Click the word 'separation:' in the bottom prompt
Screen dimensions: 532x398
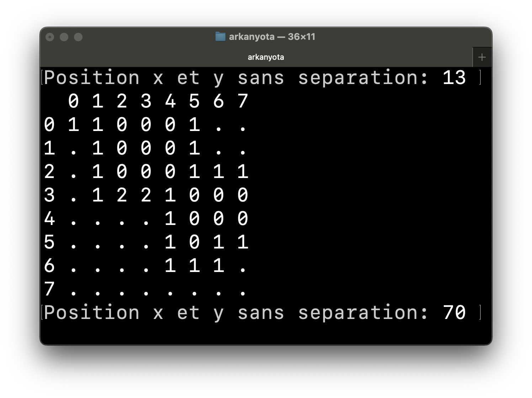click(363, 313)
